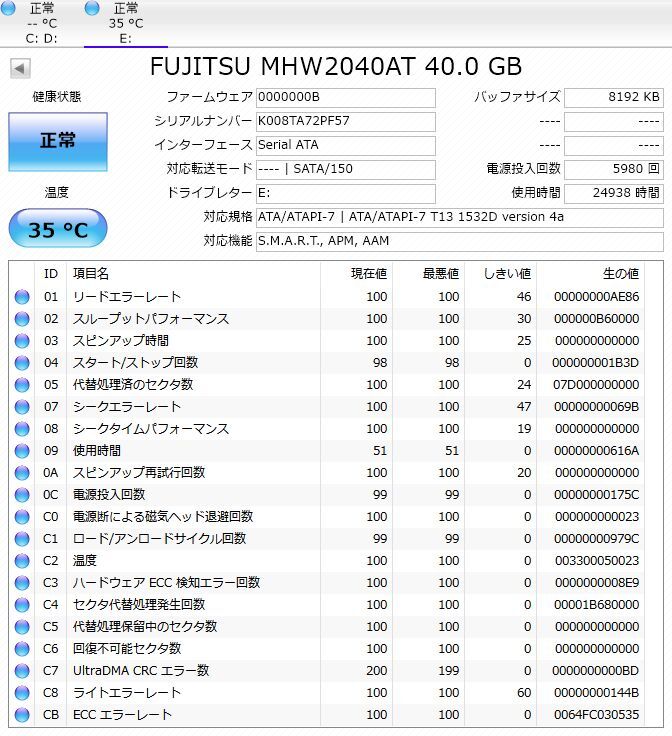Click status orb for 代替処理済のセクタ数 row

tap(22, 385)
